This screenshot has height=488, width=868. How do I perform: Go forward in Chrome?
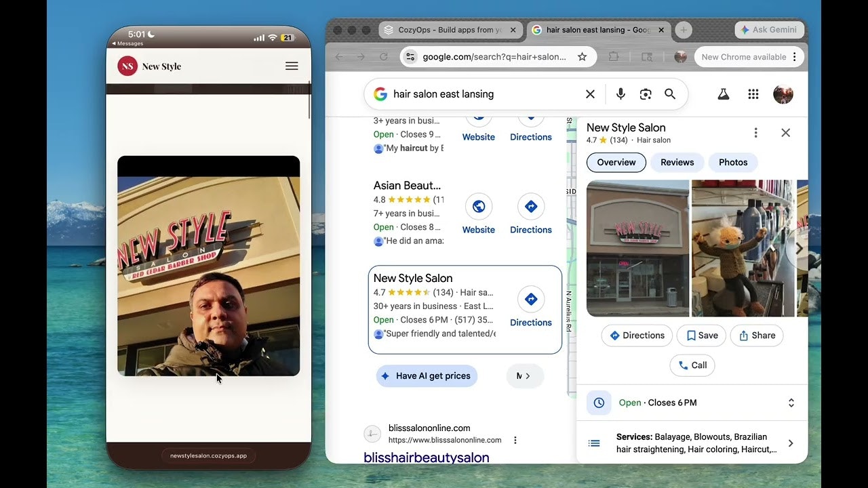[x=361, y=57]
